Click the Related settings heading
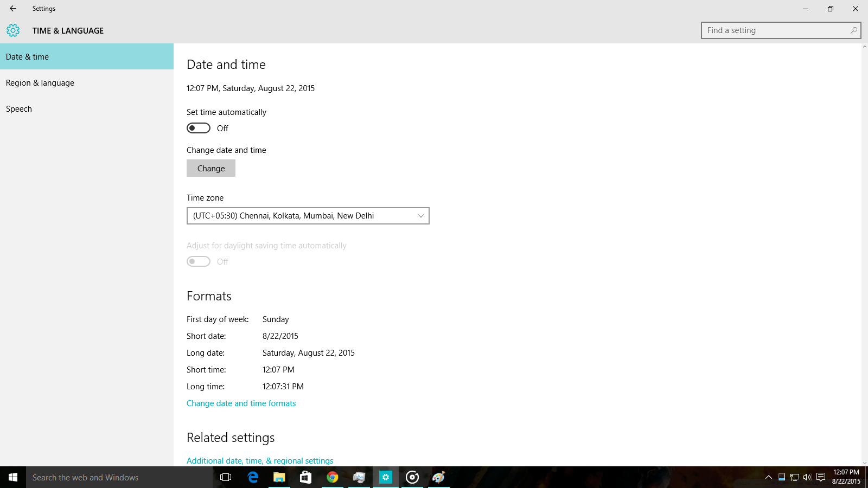Image resolution: width=868 pixels, height=488 pixels. point(231,438)
